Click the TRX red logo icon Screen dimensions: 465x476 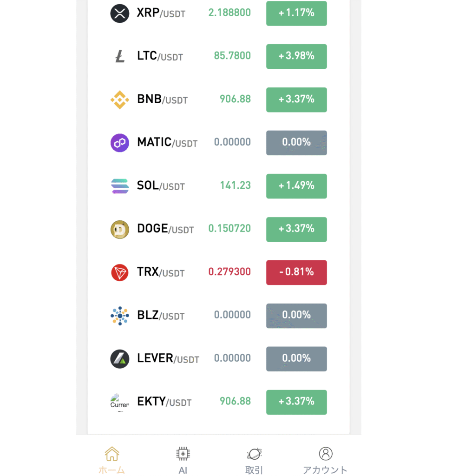coord(119,272)
